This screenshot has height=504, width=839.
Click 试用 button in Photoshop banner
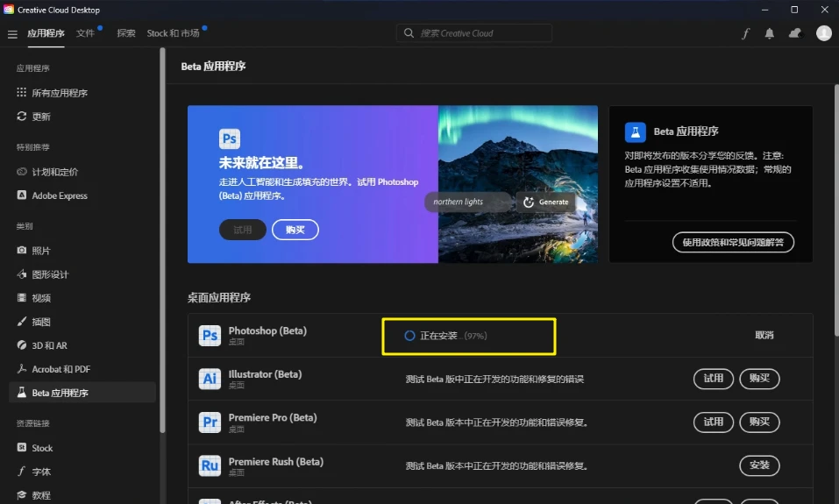point(242,230)
